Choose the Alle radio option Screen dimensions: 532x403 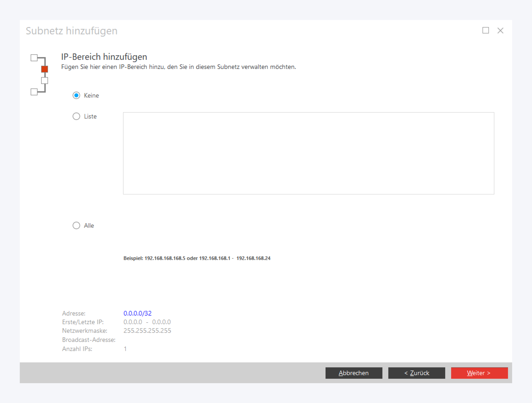tap(76, 226)
